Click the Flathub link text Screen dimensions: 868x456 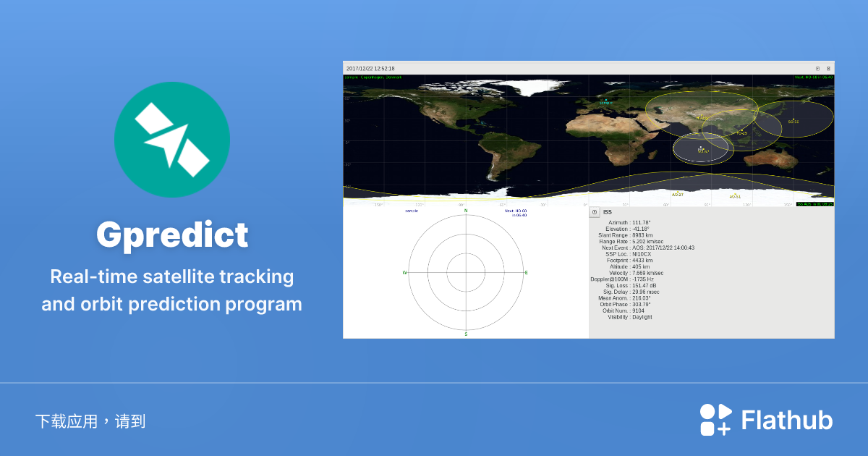[786, 420]
